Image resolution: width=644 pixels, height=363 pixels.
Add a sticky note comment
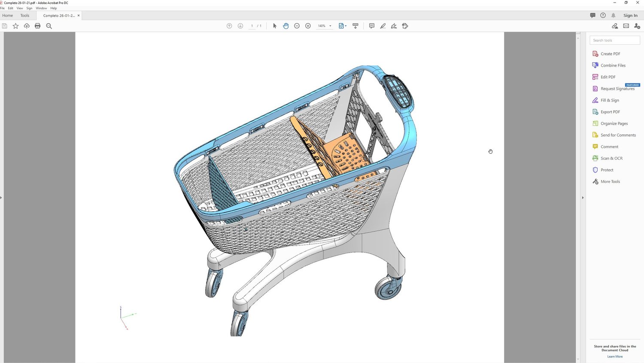(372, 26)
